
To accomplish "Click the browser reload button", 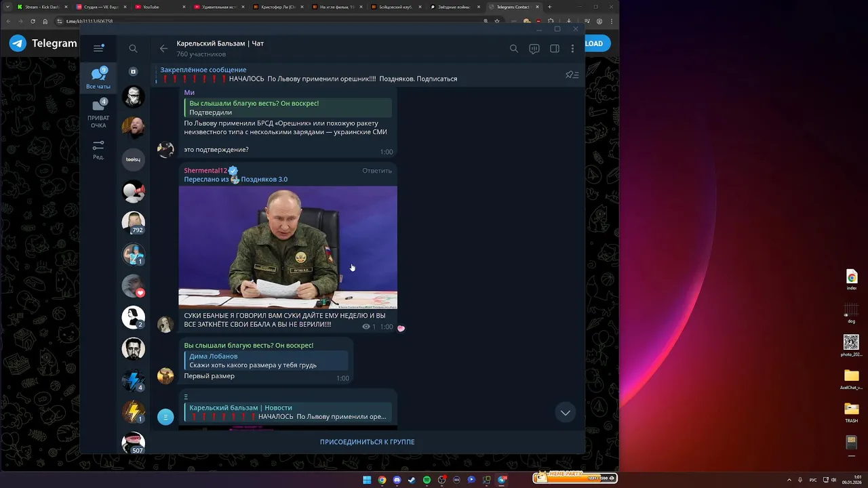I will tap(33, 21).
